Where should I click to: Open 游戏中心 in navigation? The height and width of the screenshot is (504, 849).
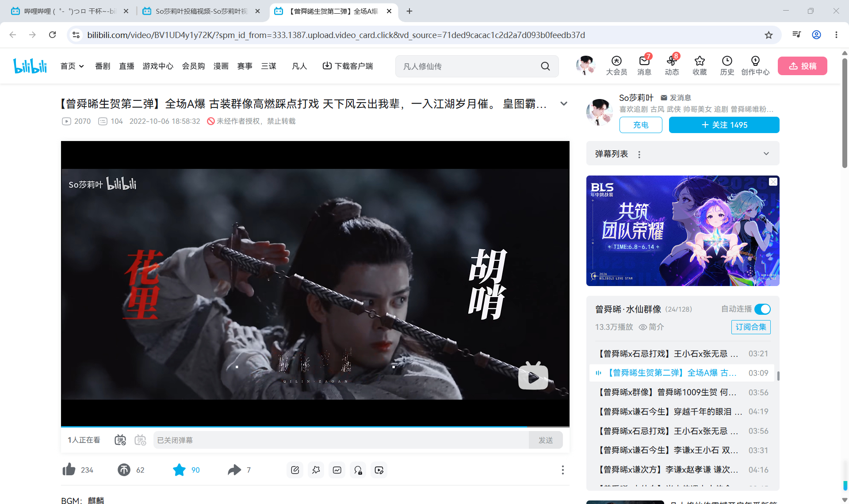[x=158, y=66]
